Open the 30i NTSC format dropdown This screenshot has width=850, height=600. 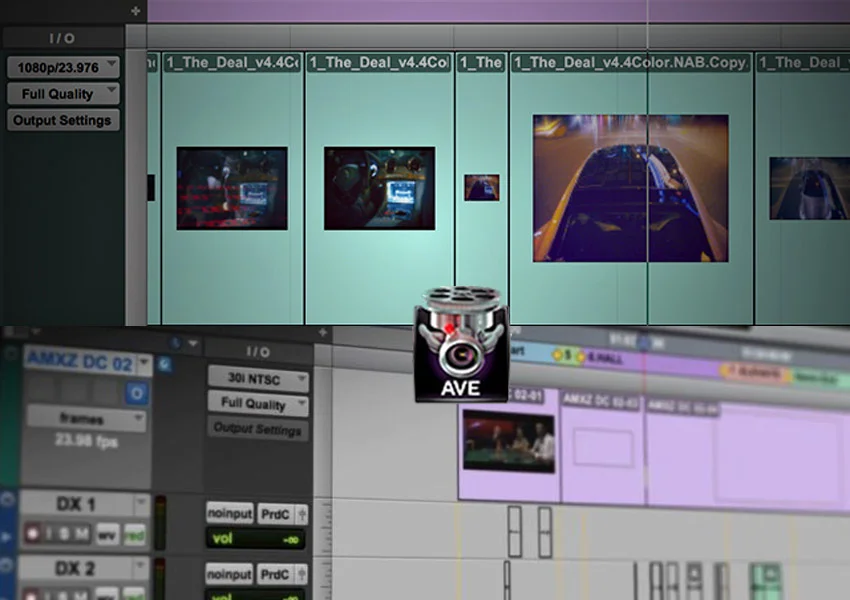(258, 378)
